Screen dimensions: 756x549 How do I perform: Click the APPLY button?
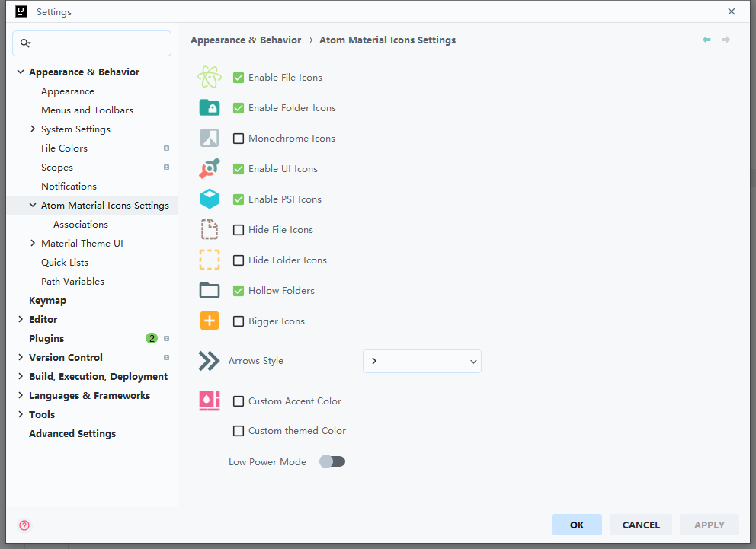coord(710,525)
